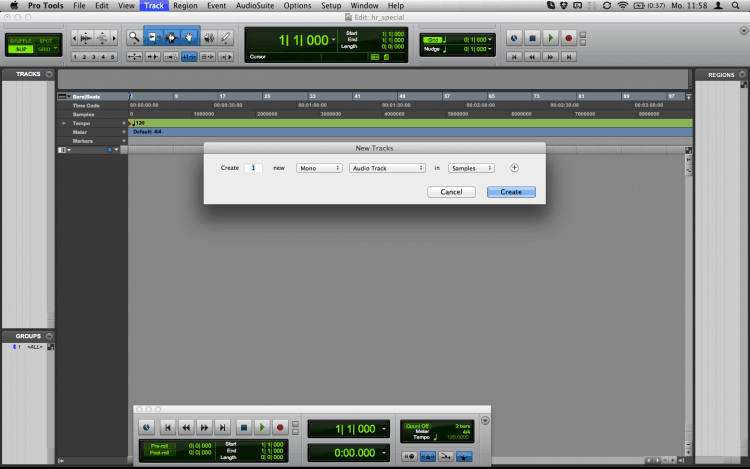Open the Edit menu
The image size is (750, 469).
click(x=101, y=6)
